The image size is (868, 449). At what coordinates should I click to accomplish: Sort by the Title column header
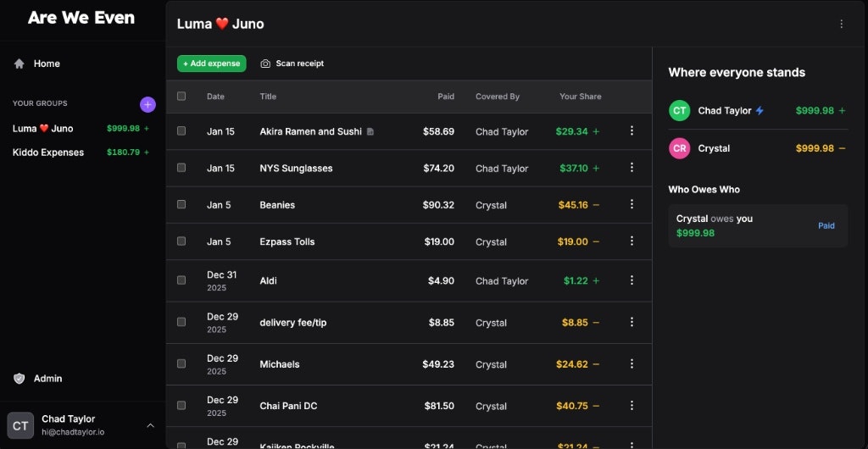coord(268,97)
